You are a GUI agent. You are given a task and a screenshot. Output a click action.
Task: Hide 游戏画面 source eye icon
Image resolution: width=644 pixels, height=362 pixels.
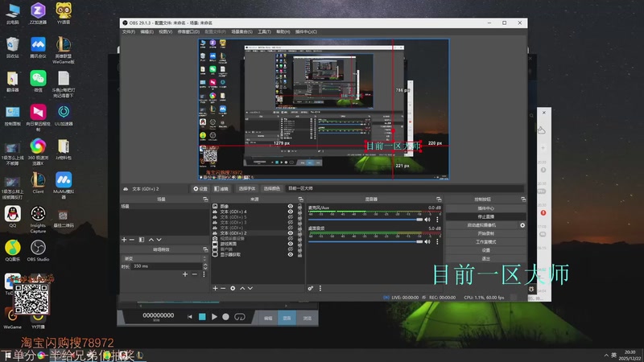click(291, 244)
